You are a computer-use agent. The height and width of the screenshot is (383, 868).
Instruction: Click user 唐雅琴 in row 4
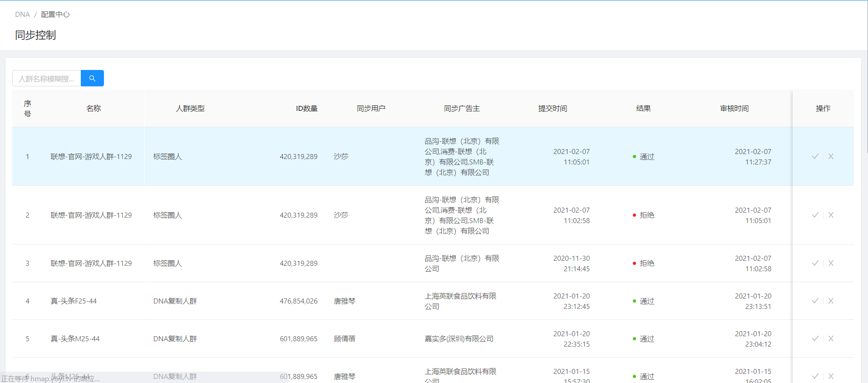point(345,301)
